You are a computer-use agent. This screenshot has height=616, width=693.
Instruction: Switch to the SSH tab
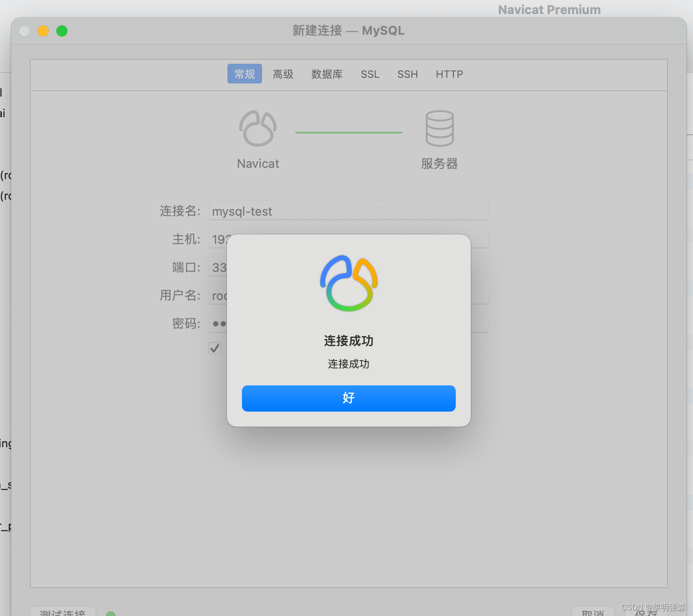(407, 74)
